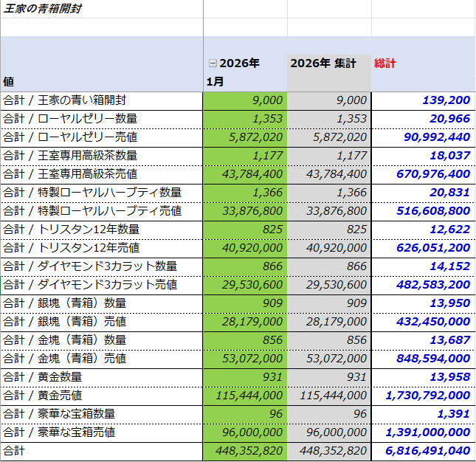Select row label 合計 / 豪華な宝箱数量
The height and width of the screenshot is (462, 476).
coord(59,414)
